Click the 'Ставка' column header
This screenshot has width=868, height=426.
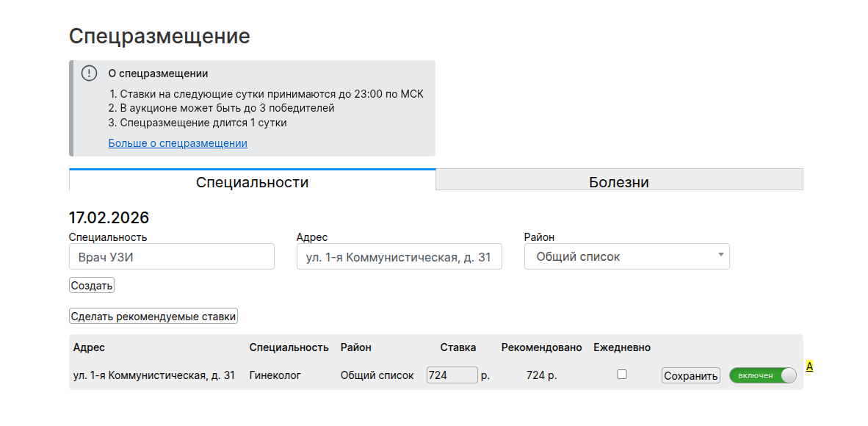[x=457, y=347]
